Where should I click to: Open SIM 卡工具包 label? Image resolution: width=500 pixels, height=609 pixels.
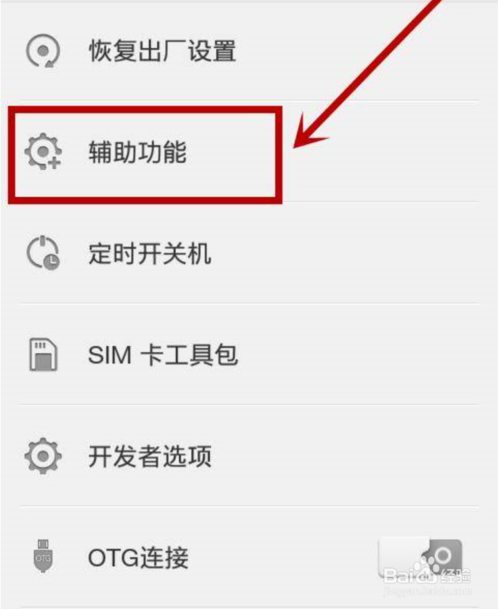tap(162, 355)
